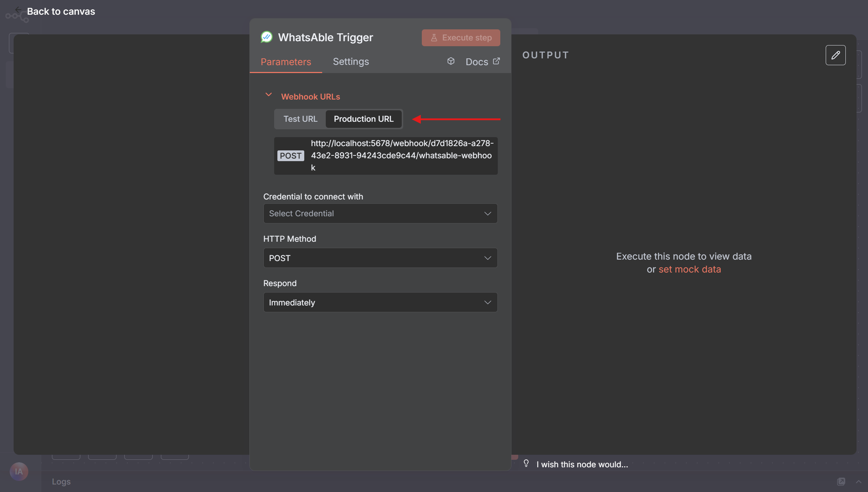Click the IA user avatar
This screenshot has width=868, height=492.
[19, 471]
